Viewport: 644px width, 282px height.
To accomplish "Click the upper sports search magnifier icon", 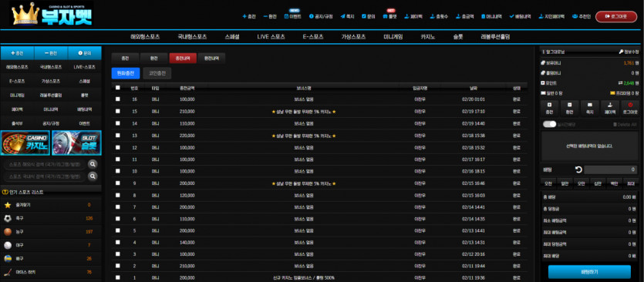I will pyautogui.click(x=93, y=164).
